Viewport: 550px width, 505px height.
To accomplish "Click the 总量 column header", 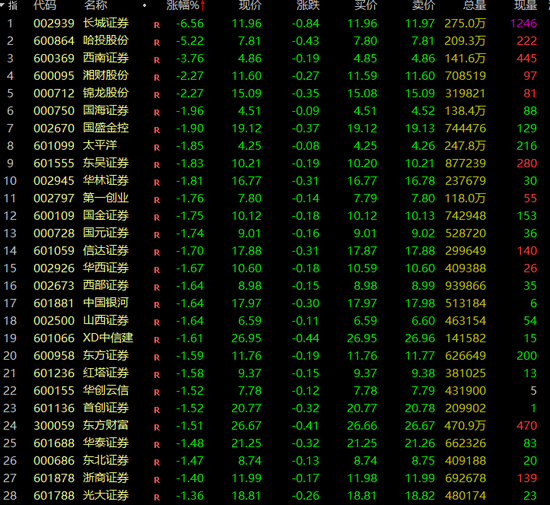I will 475,5.
